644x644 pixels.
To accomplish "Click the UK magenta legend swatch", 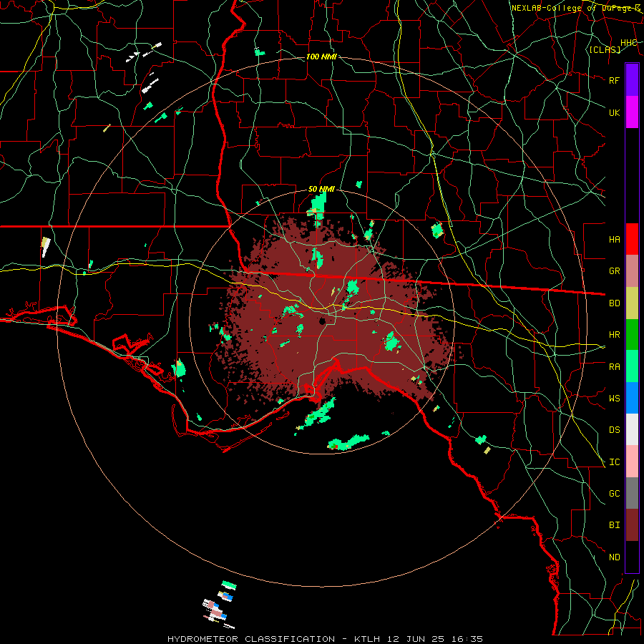I will tap(632, 112).
